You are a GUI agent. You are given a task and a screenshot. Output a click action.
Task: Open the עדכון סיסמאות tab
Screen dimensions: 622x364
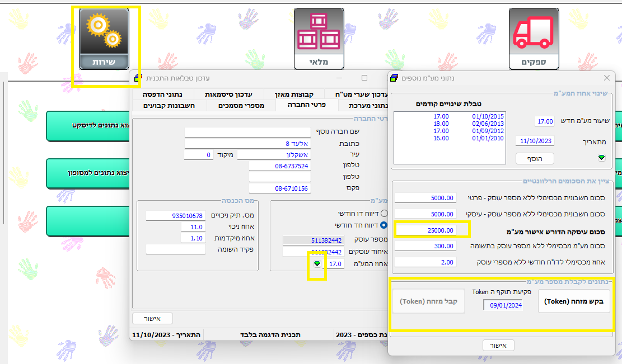228,94
